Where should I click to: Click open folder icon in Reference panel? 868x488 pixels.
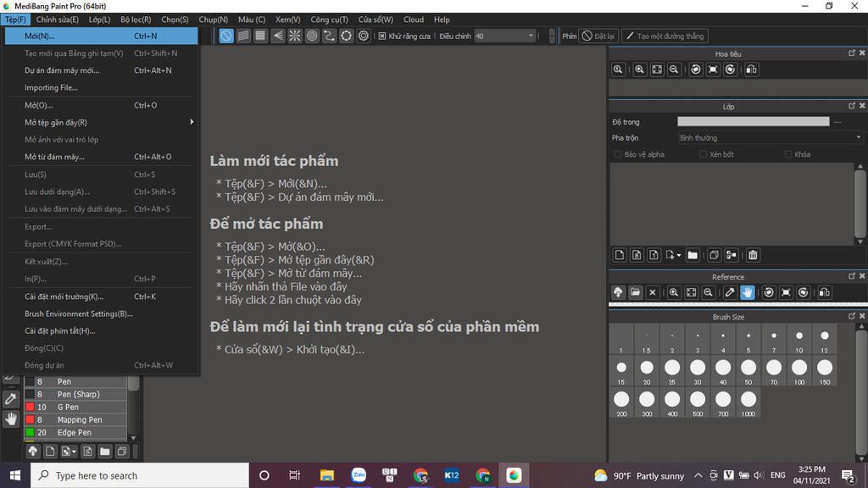point(636,292)
